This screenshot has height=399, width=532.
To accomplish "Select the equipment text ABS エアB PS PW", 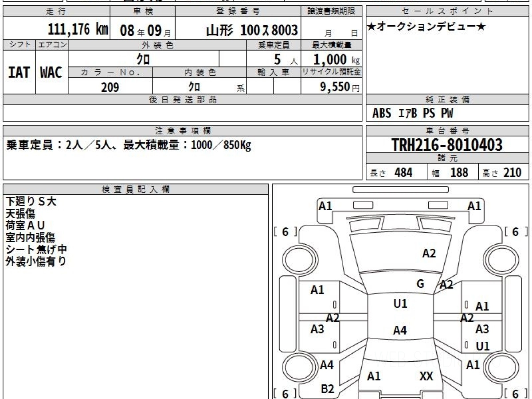I will pos(413,113).
